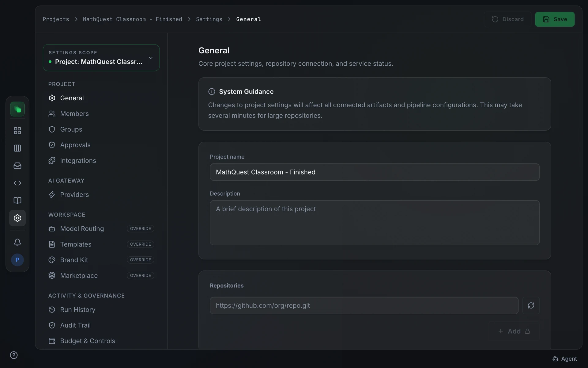
Task: Click the Discard button
Action: point(507,19)
